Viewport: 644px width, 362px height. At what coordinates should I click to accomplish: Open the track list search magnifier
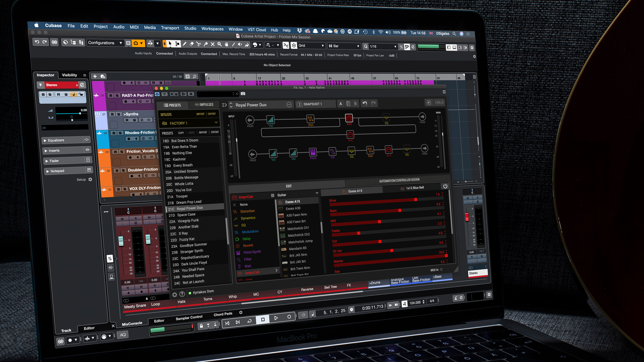(195, 76)
